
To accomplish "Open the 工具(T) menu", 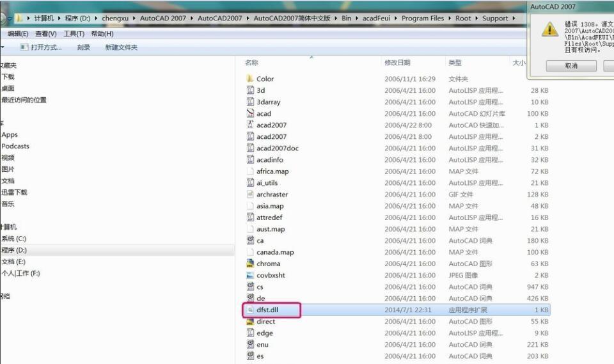I will (74, 34).
